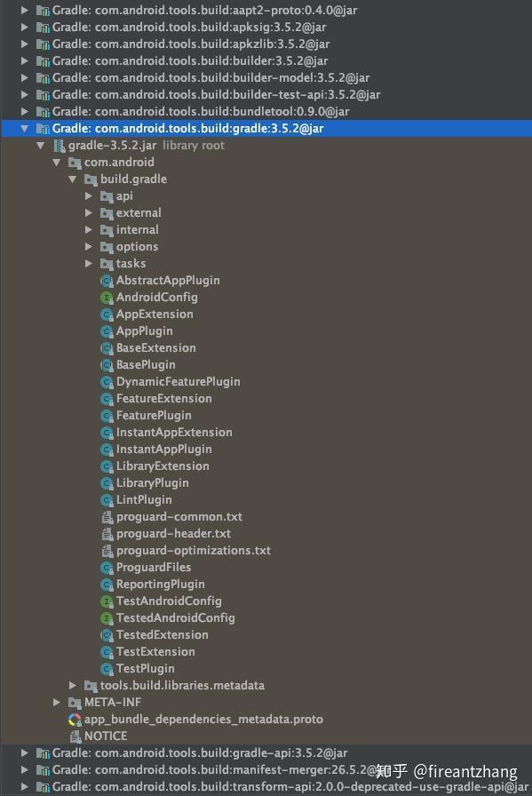
Task: Click the DynamicFeaturePlugin class name
Action: tap(179, 382)
